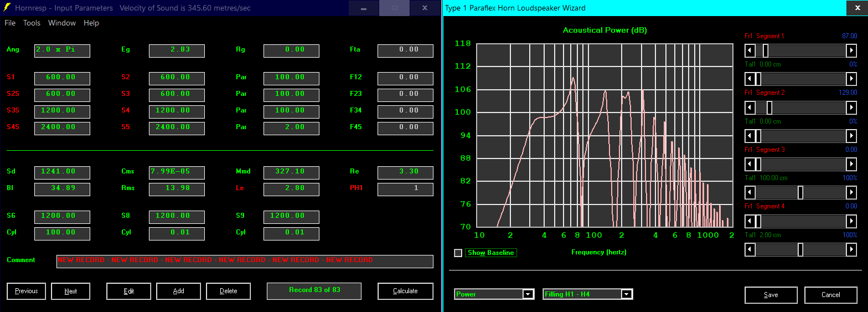Click the Cms field showing 7.99E-05
The height and width of the screenshot is (312, 868).
tap(177, 173)
